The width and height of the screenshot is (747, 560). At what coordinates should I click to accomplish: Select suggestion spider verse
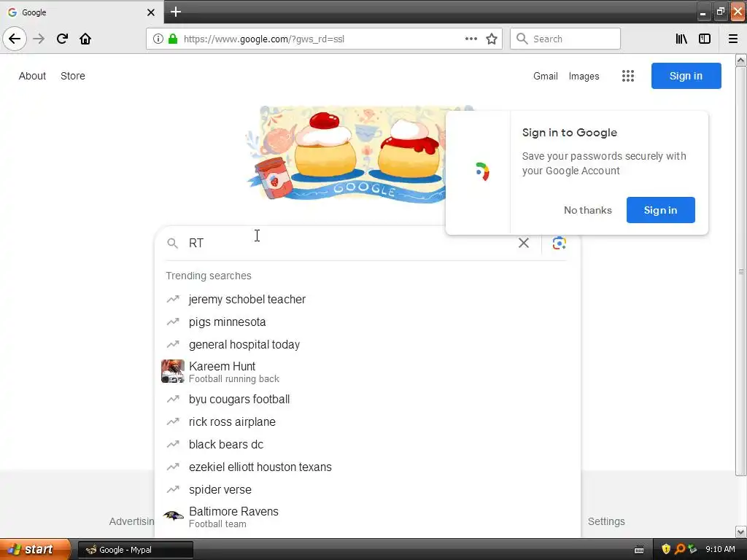(368, 489)
